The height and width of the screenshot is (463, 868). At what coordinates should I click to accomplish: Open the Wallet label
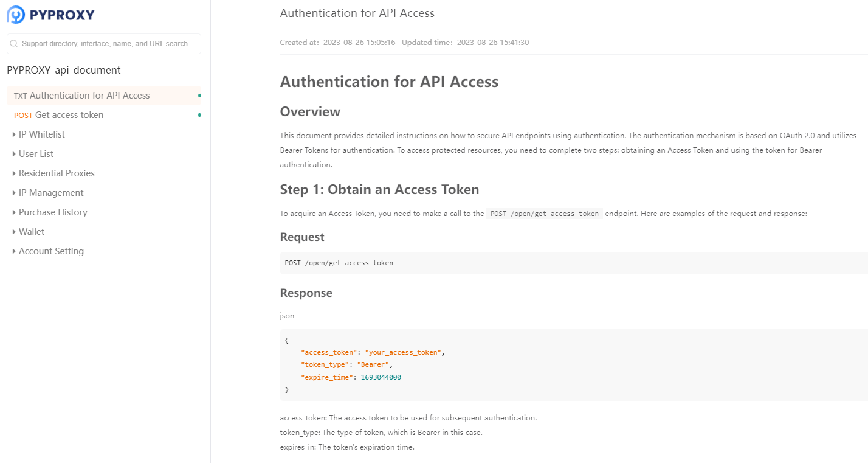click(x=32, y=232)
